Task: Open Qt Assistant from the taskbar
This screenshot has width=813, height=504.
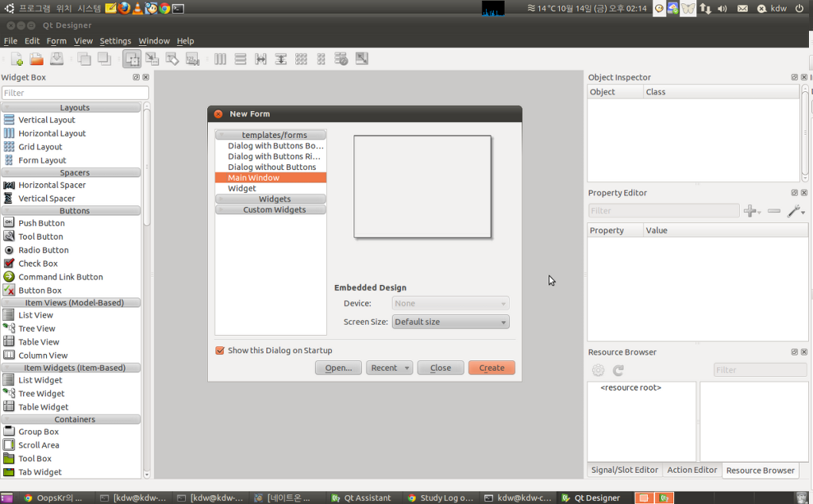Action: pos(361,498)
